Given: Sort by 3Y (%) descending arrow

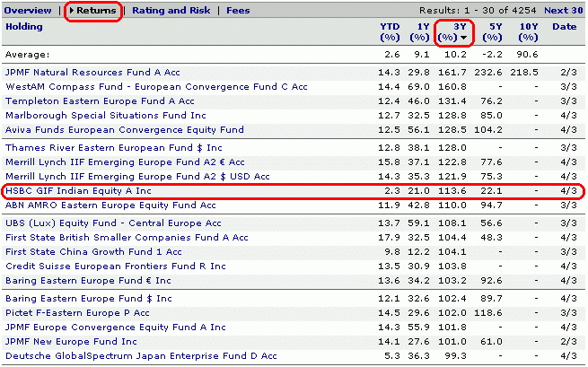Looking at the screenshot, I should [x=464, y=38].
